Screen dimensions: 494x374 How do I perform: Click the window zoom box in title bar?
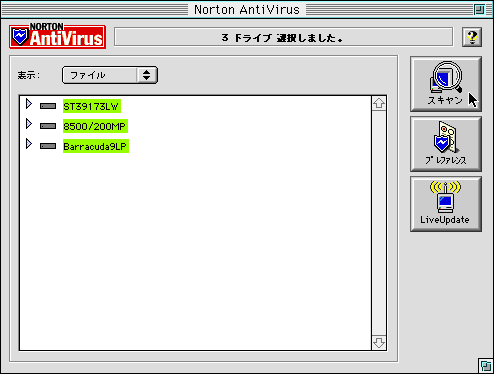click(479, 9)
